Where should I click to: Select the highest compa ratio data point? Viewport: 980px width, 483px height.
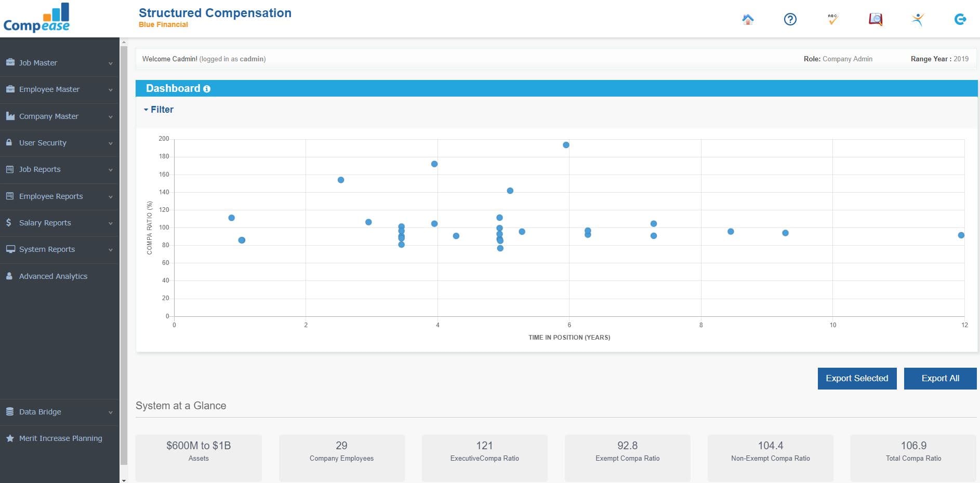(566, 145)
